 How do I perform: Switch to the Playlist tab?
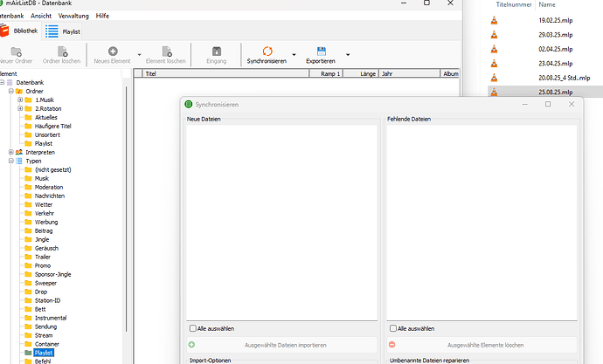[62, 31]
